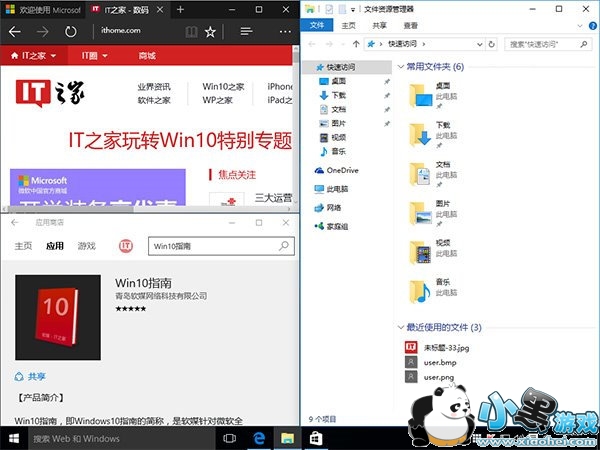Click the Store search magnifier icon

point(284,246)
